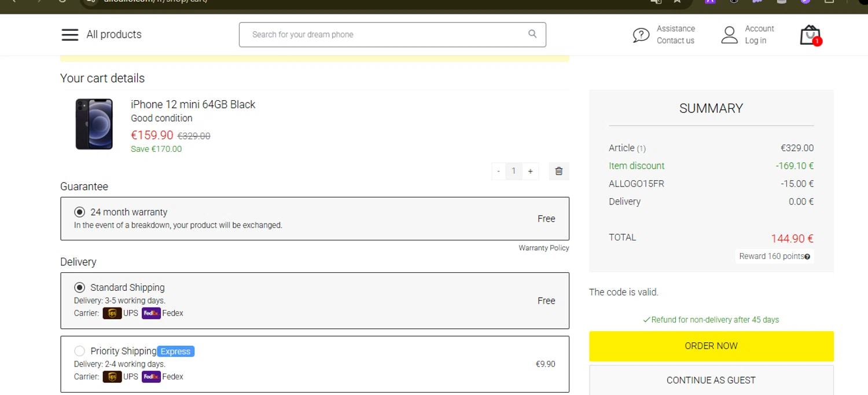Click the Account person icon

pyautogui.click(x=730, y=35)
